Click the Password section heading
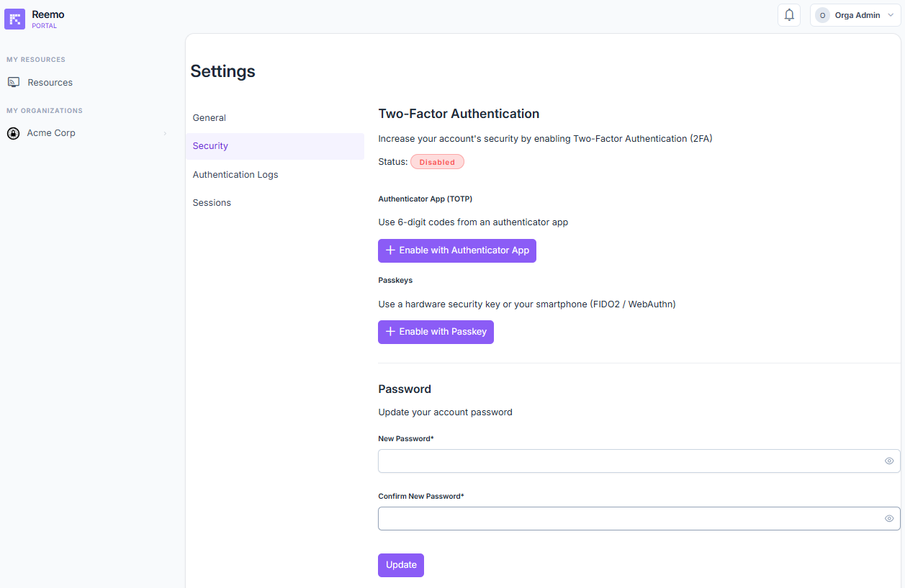905x588 pixels. tap(405, 389)
